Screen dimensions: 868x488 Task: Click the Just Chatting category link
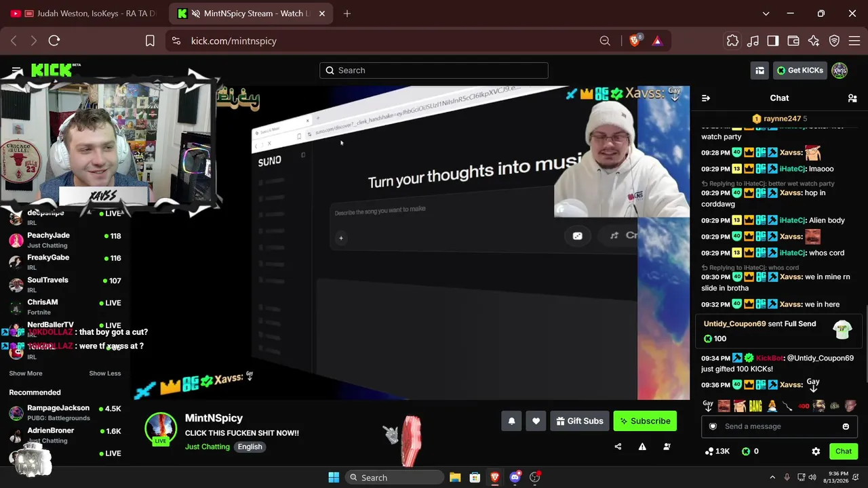click(208, 447)
